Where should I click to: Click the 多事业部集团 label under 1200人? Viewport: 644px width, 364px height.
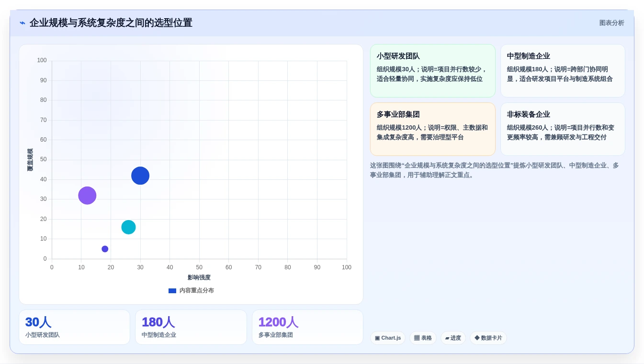[x=276, y=335]
